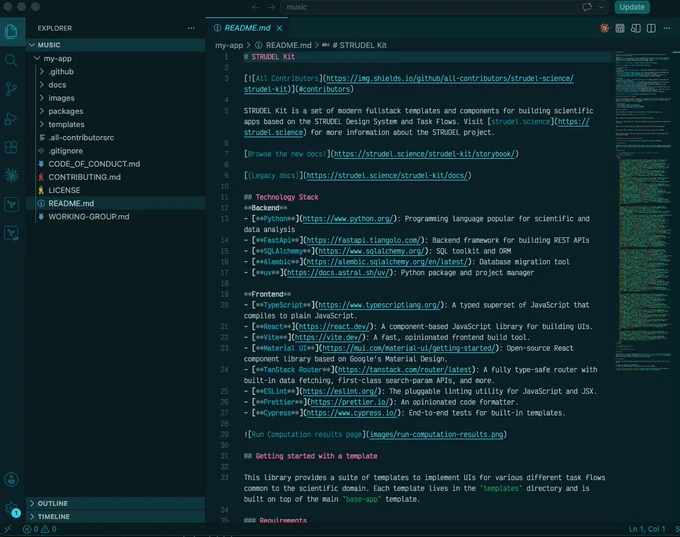The height and width of the screenshot is (537, 680).
Task: Open Markdown preview to the side
Action: coord(635,28)
